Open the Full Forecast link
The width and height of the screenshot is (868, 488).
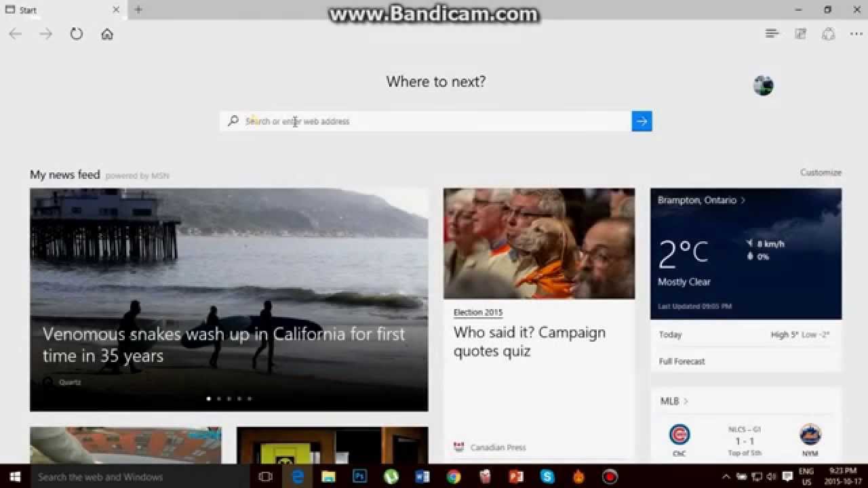click(x=682, y=361)
